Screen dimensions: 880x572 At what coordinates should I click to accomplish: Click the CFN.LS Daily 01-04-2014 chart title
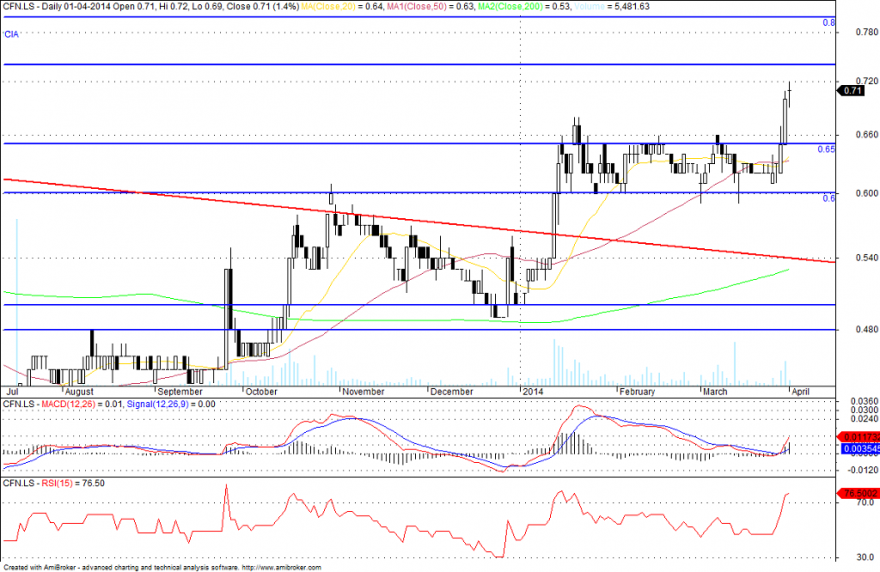pos(151,7)
